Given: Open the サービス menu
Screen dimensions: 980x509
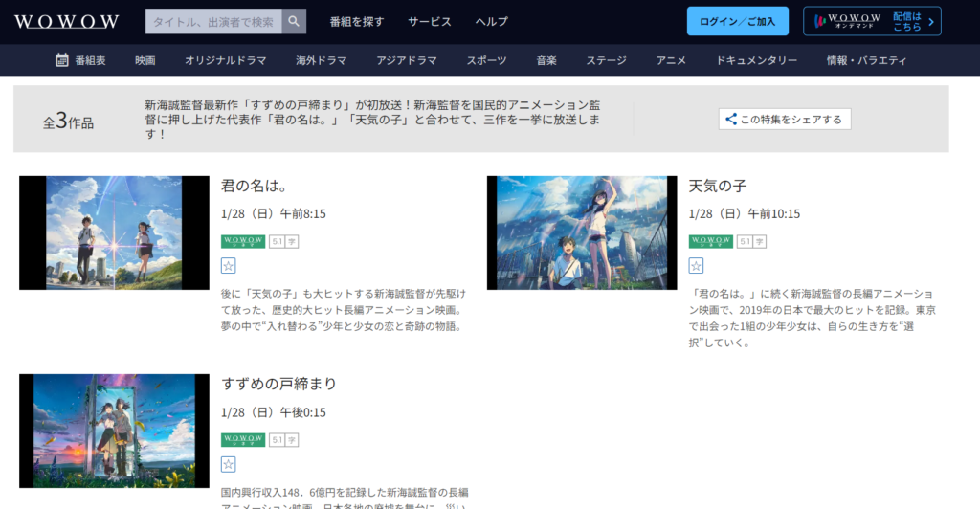Looking at the screenshot, I should (x=430, y=22).
